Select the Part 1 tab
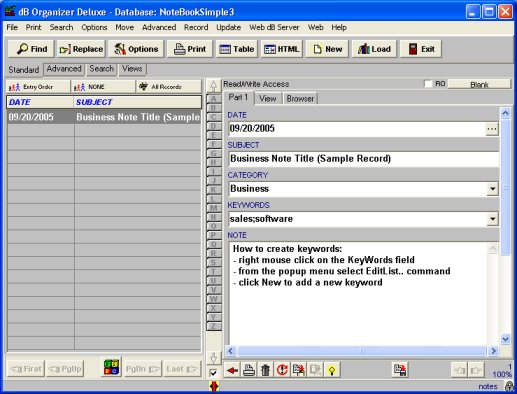This screenshot has height=394, width=517. pyautogui.click(x=238, y=98)
